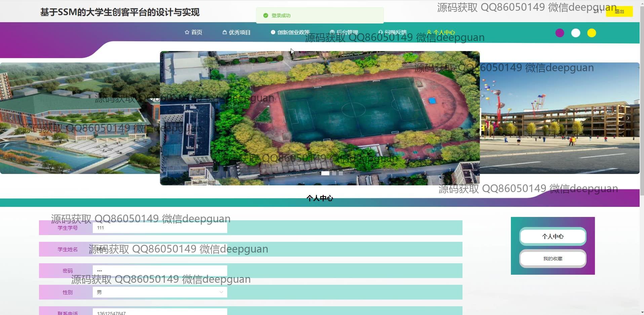This screenshot has height=315, width=644.
Task: Click the site title 基于SSM的大学生创客平台的设计与实现
Action: (x=120, y=12)
